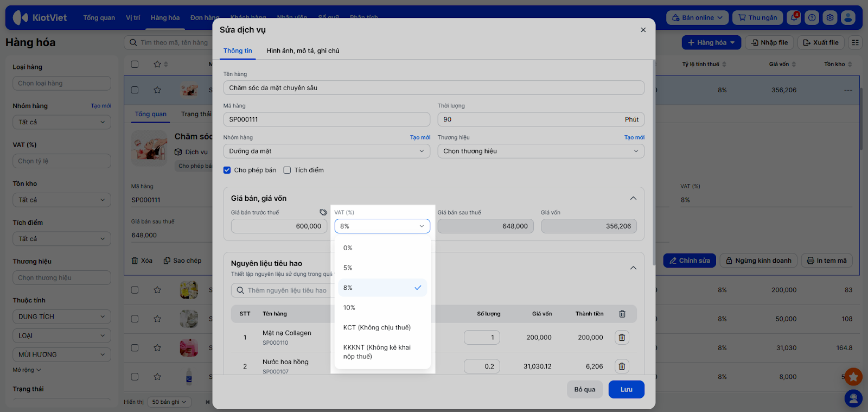Switch to Hình ảnh, mô tả, ghi chú tab

pyautogui.click(x=303, y=51)
